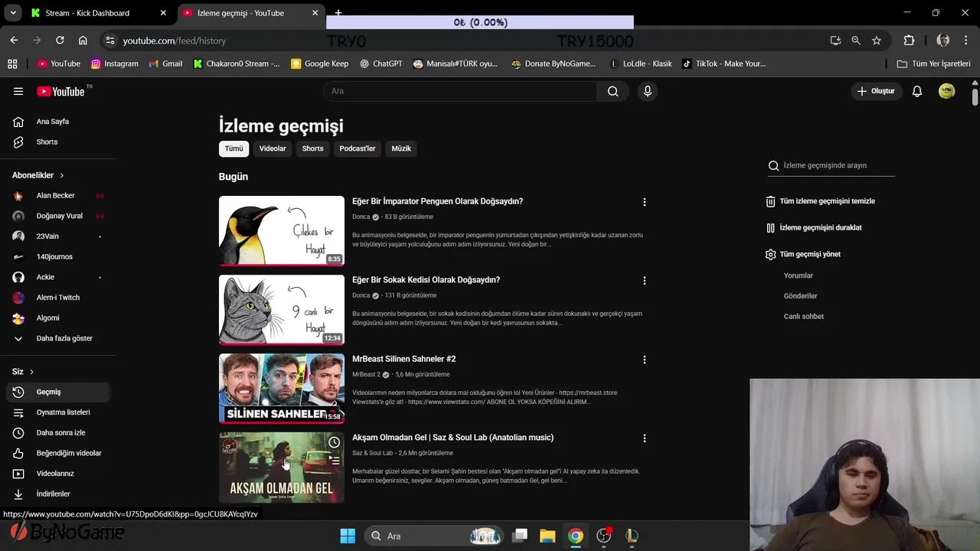
Task: Open Gönderiler history link
Action: click(801, 296)
